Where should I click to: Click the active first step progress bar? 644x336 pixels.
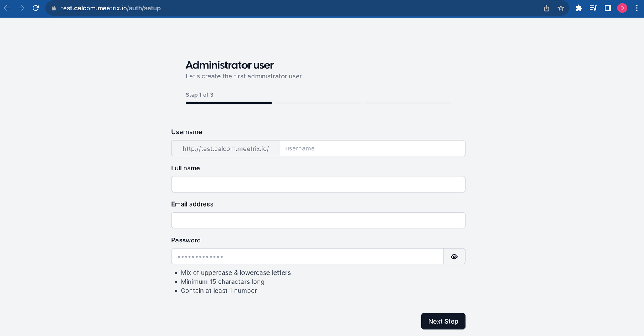pos(229,103)
